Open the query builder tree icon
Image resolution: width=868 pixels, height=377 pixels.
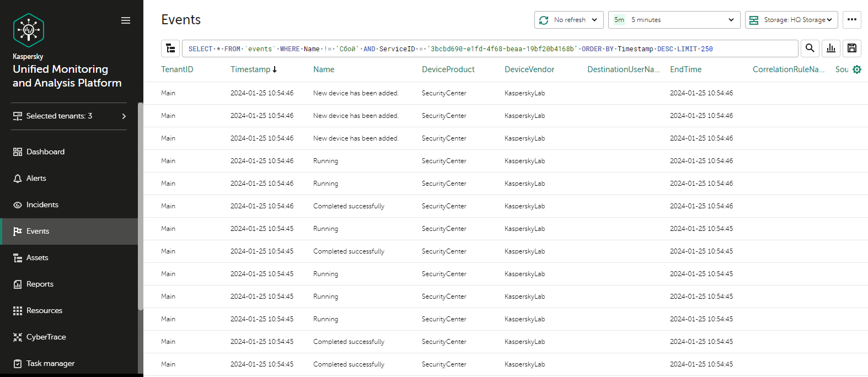170,49
